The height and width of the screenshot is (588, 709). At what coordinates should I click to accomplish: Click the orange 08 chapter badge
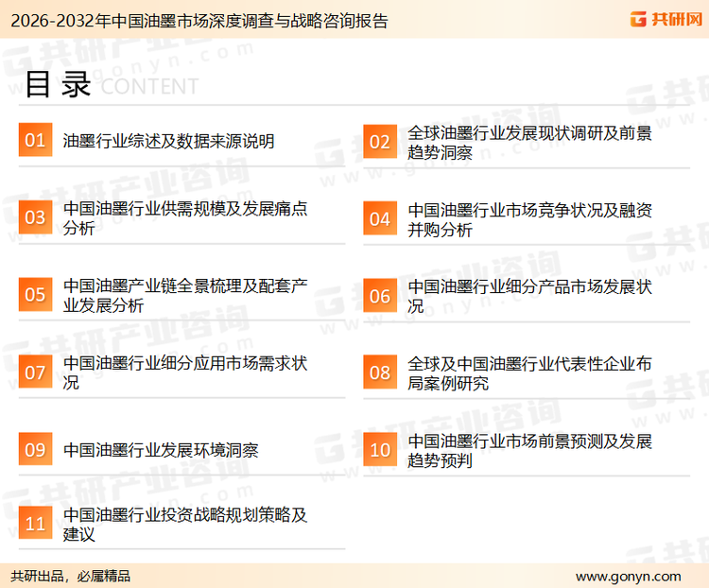coord(380,372)
